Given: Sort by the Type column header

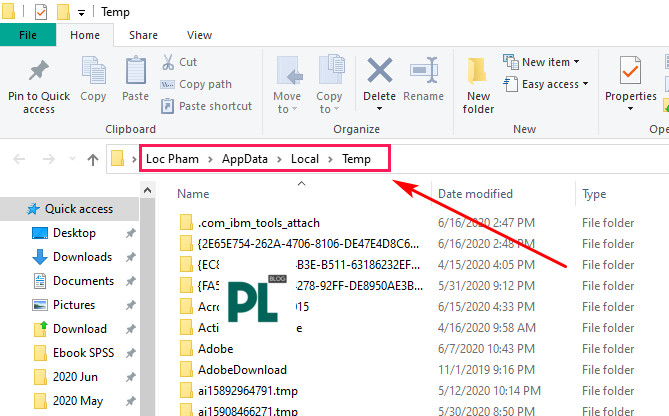Looking at the screenshot, I should 594,194.
